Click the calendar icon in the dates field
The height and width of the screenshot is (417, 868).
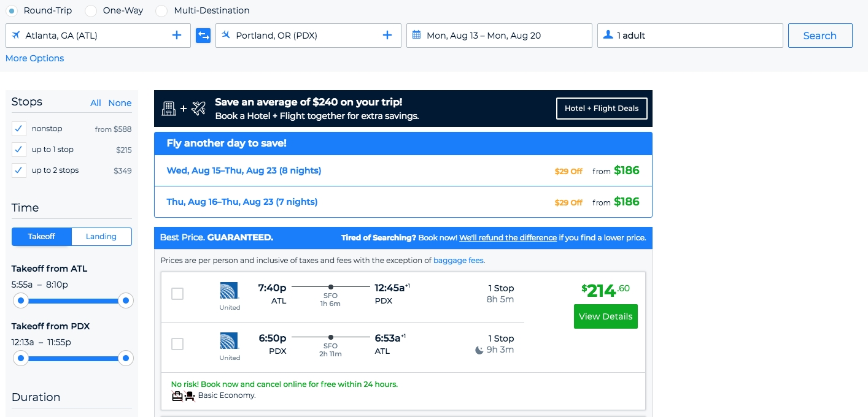point(416,35)
